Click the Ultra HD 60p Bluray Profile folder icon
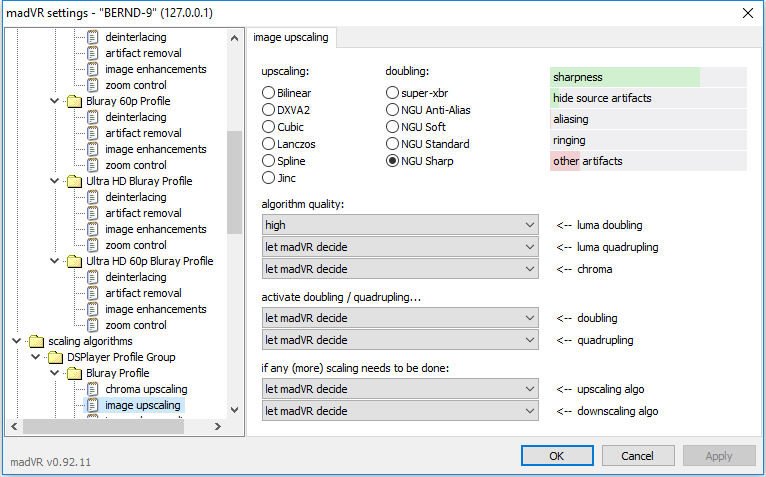This screenshot has width=766, height=477. click(x=74, y=261)
